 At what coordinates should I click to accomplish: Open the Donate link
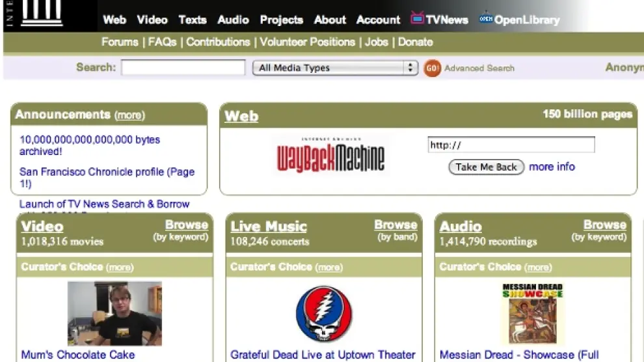click(415, 42)
